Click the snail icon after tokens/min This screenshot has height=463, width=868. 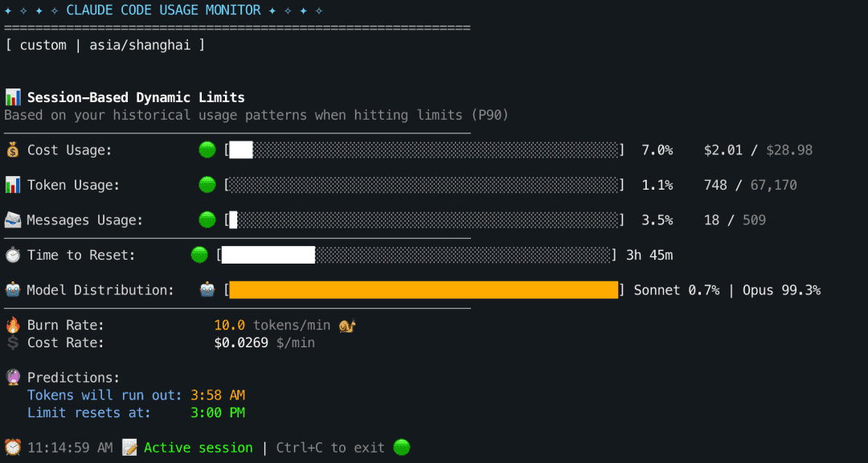pos(347,326)
